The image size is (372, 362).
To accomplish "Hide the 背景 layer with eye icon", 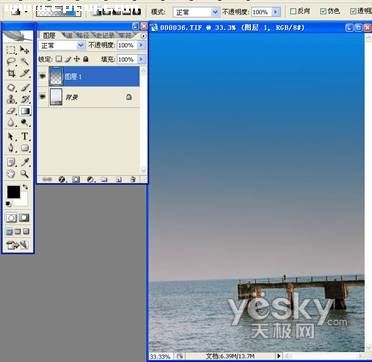I will 43,97.
